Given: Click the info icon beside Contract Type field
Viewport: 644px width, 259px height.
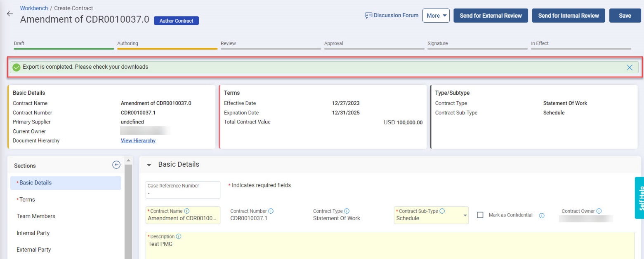Looking at the screenshot, I should (x=347, y=211).
